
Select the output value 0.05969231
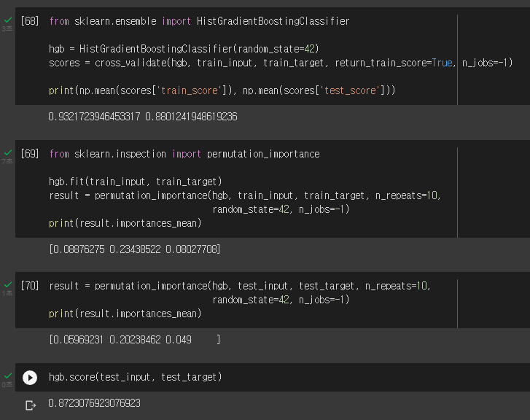[x=79, y=340]
